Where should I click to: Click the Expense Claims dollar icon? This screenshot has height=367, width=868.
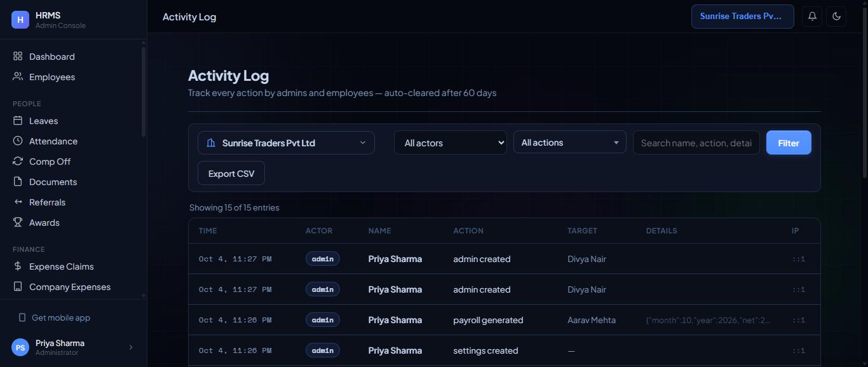(18, 267)
